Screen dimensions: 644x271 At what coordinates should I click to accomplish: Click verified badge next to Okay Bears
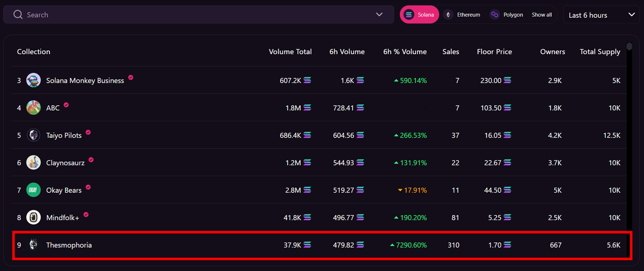tap(88, 187)
